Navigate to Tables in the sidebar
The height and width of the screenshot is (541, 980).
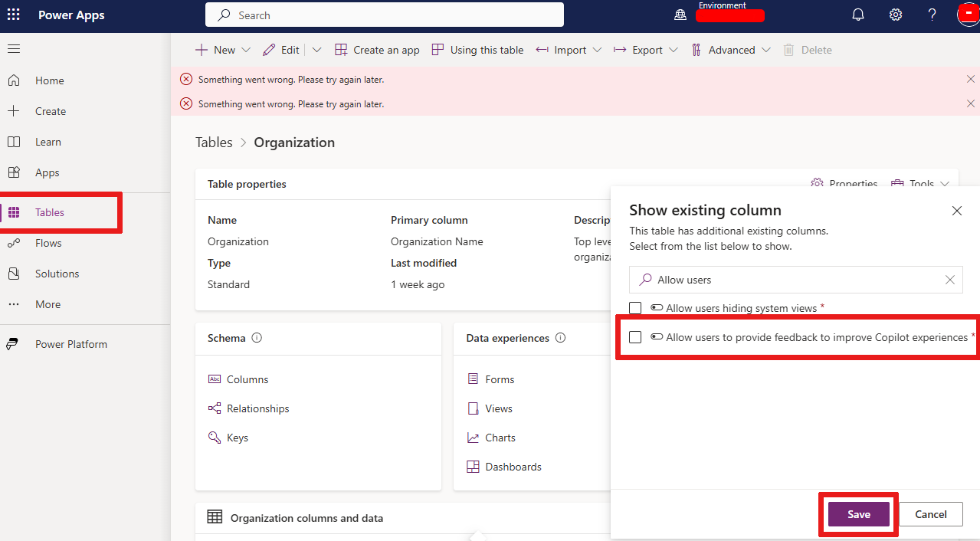[49, 212]
